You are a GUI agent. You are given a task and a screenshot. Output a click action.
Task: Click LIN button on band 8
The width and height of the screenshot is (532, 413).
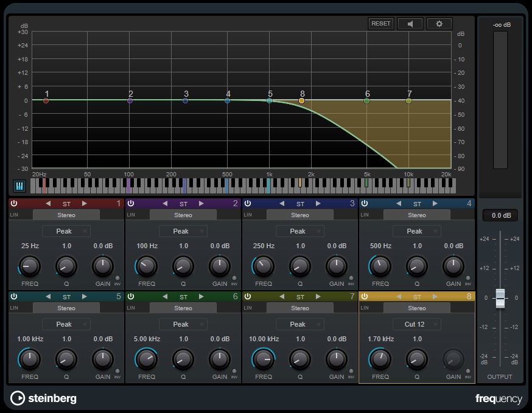click(365, 308)
